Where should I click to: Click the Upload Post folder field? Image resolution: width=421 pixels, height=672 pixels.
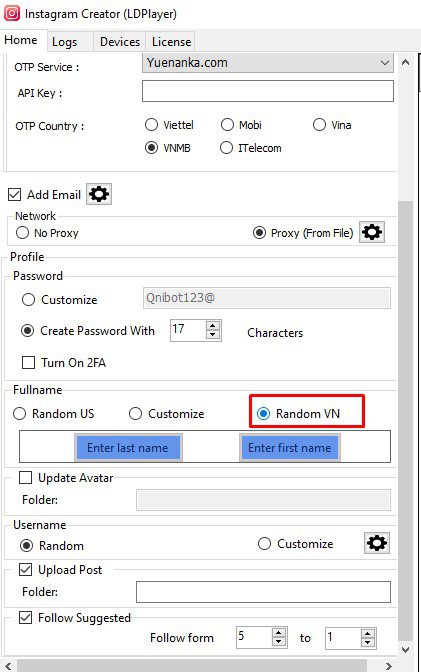coord(263,592)
